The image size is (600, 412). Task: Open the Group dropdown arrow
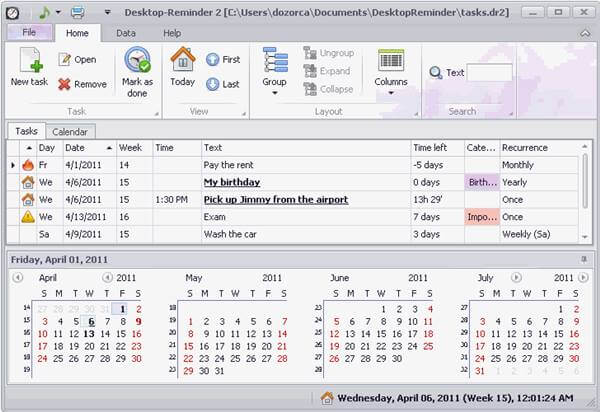275,93
